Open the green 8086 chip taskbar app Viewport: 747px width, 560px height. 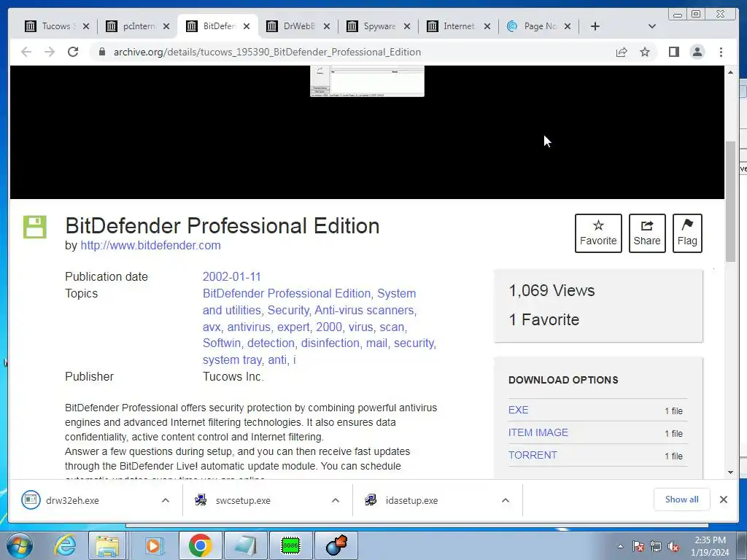[290, 545]
